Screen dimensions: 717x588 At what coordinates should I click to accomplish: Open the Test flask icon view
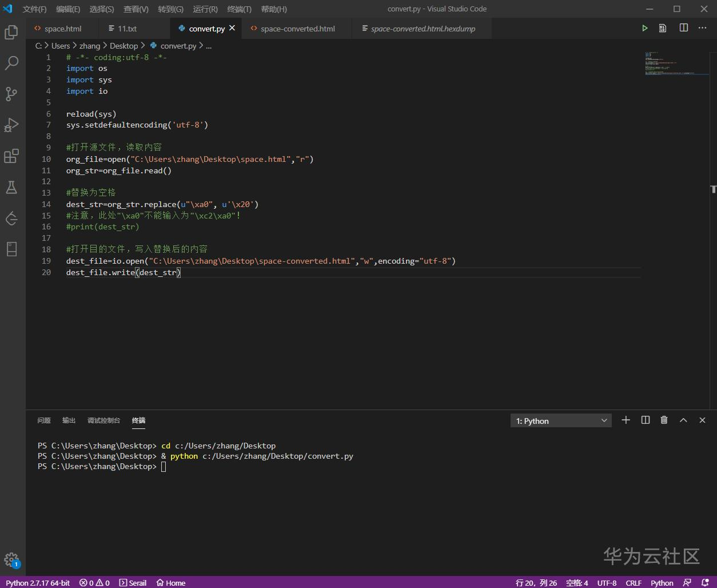pos(11,187)
